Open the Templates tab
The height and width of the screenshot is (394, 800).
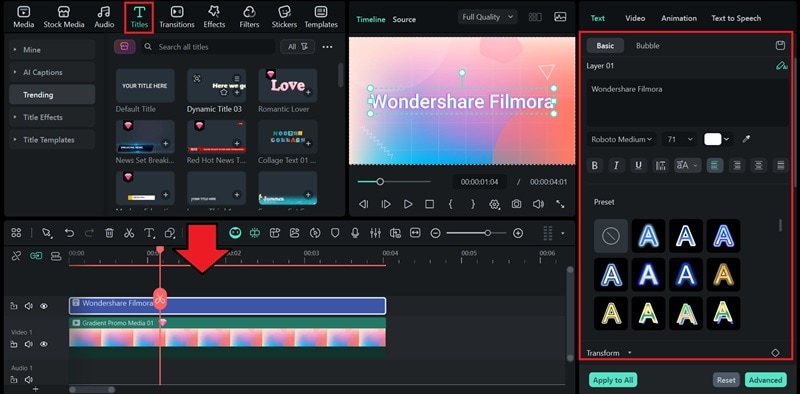[x=321, y=17]
